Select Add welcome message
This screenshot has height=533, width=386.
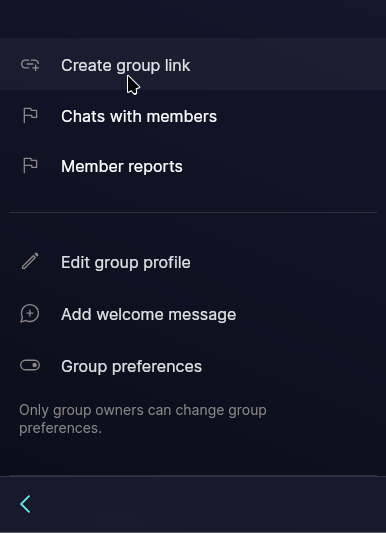tap(148, 314)
